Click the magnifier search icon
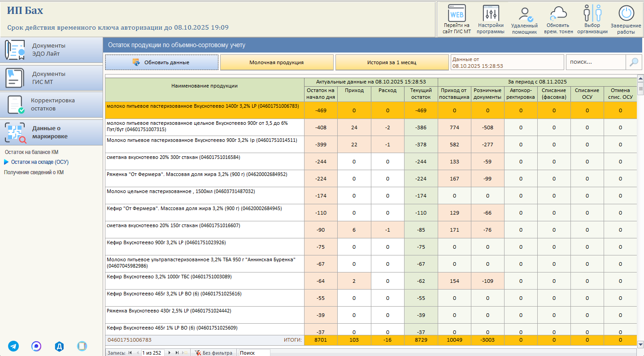The height and width of the screenshot is (356, 644). click(634, 62)
